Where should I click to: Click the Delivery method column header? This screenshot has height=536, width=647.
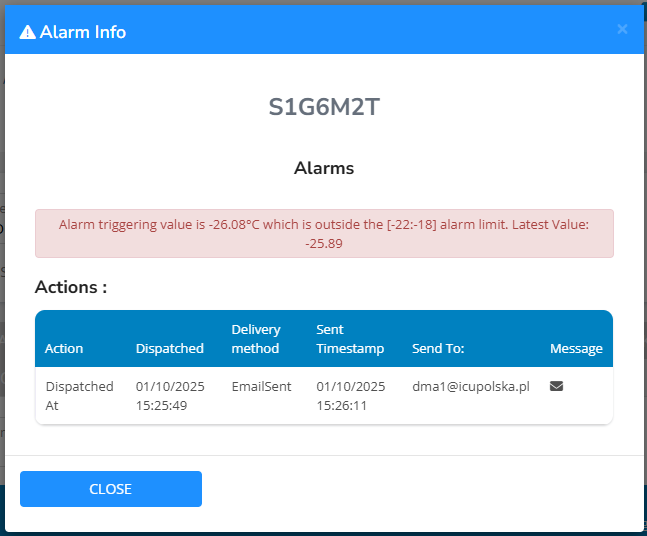point(256,339)
